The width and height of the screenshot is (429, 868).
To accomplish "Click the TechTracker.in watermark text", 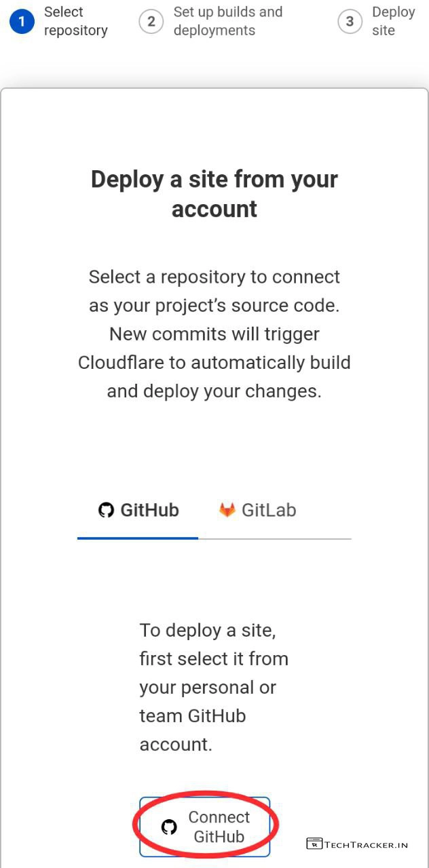I will click(x=366, y=845).
